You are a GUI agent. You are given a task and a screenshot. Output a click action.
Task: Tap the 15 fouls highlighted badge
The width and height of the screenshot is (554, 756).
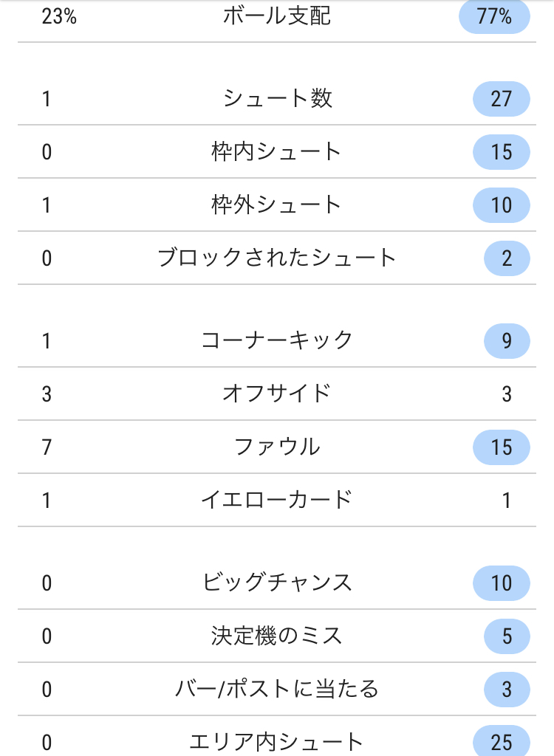click(502, 447)
